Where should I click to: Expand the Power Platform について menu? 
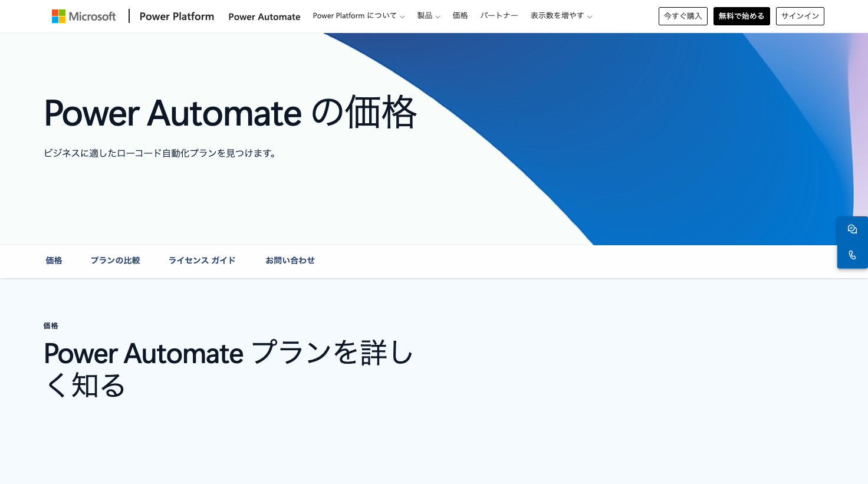(x=359, y=16)
